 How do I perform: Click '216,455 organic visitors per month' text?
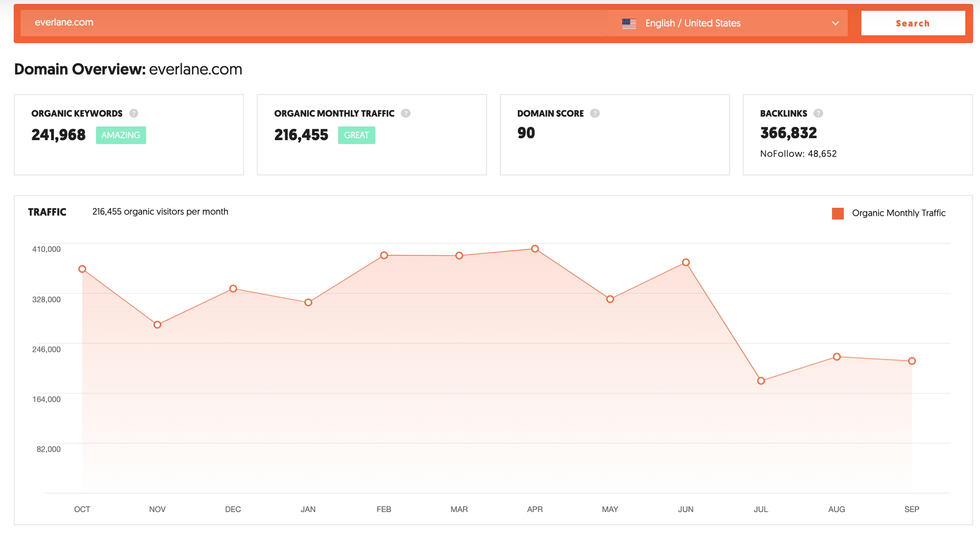pyautogui.click(x=160, y=212)
